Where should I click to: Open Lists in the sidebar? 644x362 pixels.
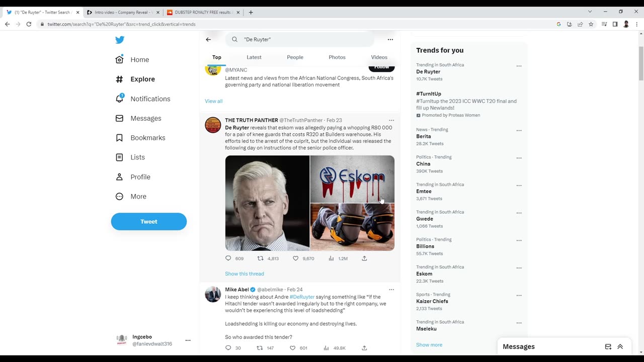coord(130,157)
